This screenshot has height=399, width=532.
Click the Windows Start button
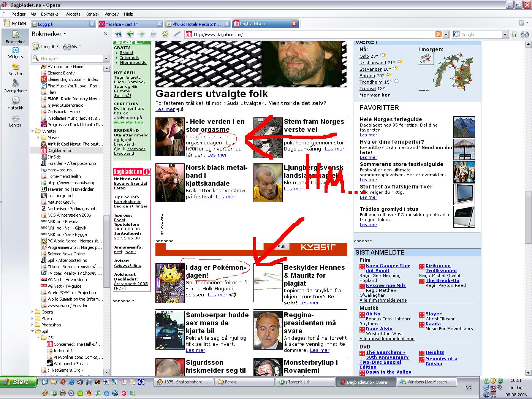[19, 382]
